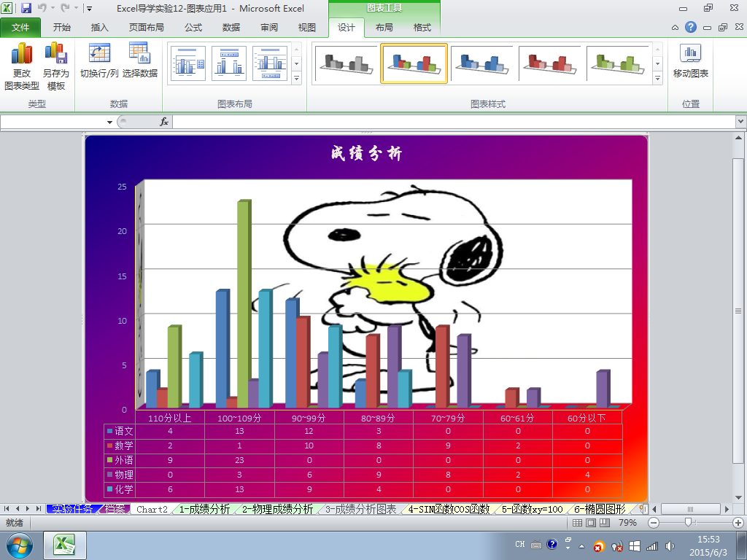Click volume speaker icon in tray
This screenshot has width=747, height=560.
[x=670, y=546]
